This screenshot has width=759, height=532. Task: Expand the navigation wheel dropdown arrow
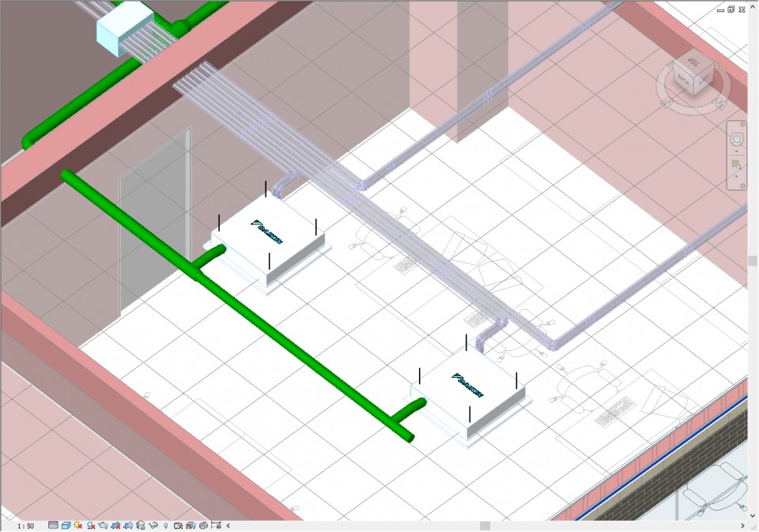click(x=737, y=153)
